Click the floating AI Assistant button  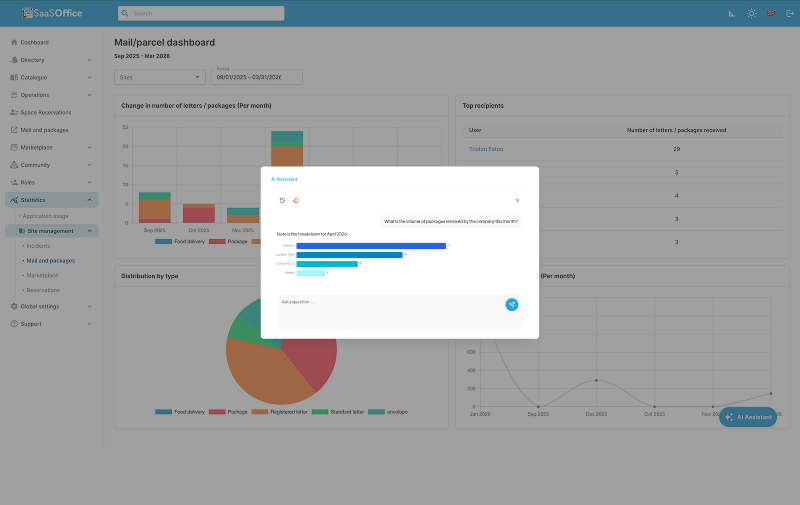point(748,417)
